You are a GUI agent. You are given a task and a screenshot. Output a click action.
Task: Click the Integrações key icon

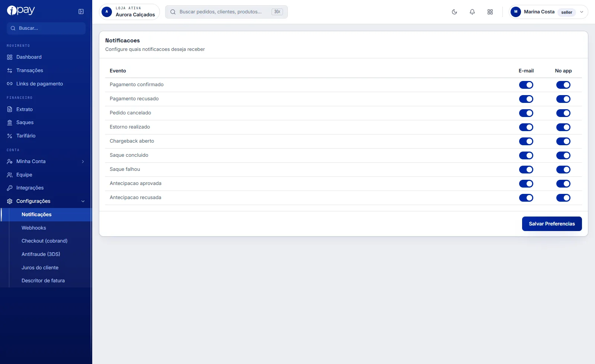[10, 188]
